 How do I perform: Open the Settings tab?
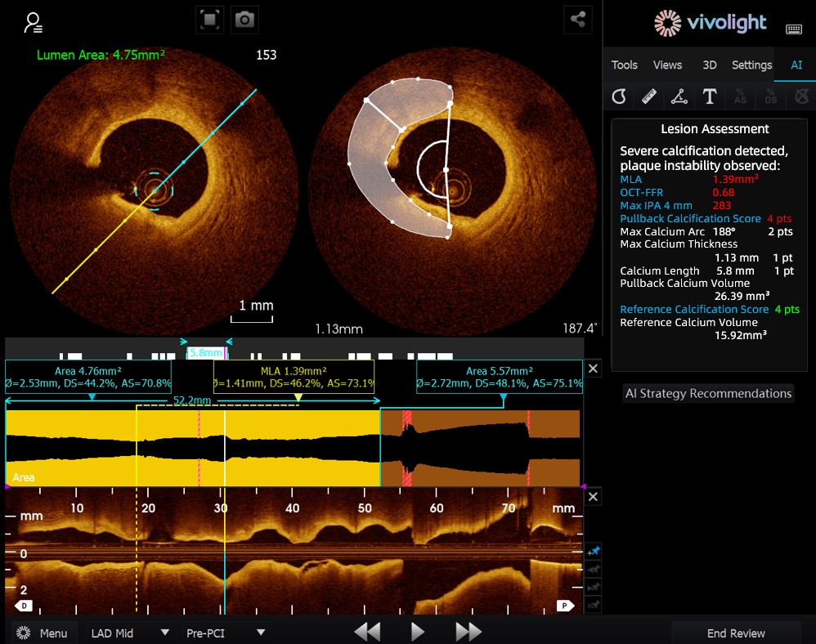[751, 65]
